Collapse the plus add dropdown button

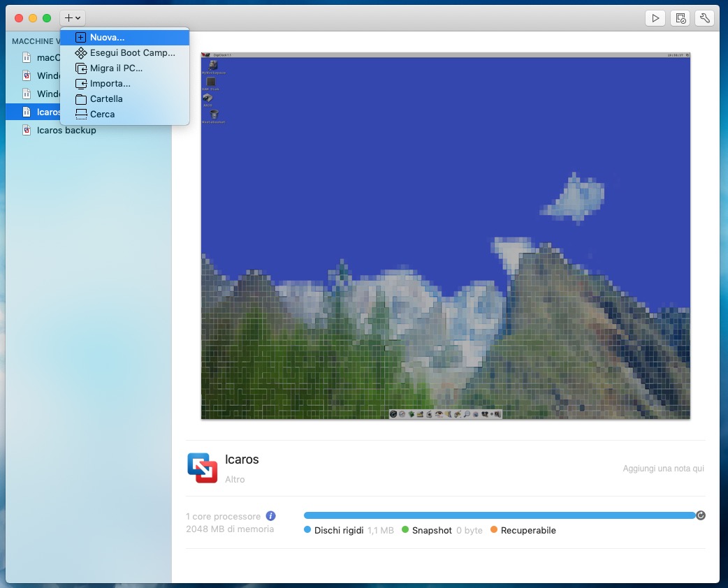(73, 18)
